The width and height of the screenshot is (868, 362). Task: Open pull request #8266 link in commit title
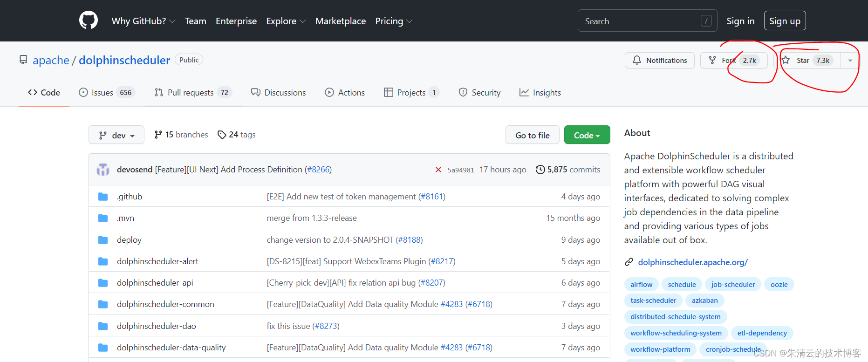pyautogui.click(x=318, y=170)
